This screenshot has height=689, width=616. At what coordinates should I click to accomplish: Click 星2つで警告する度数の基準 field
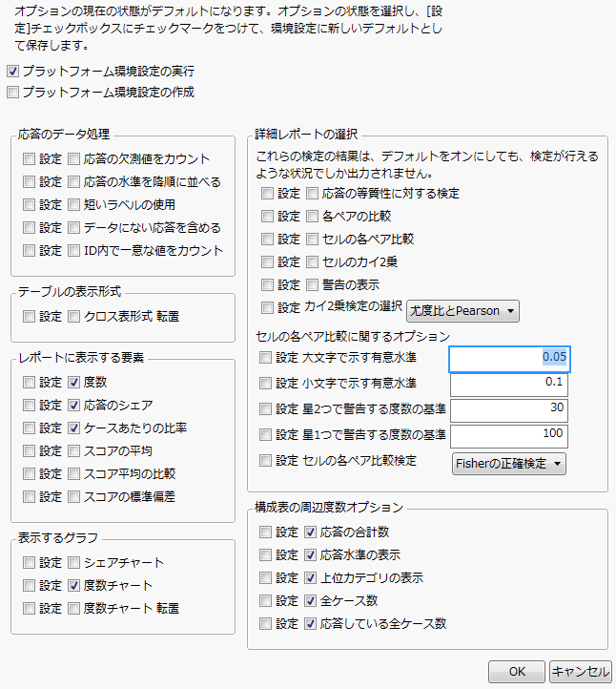pyautogui.click(x=509, y=410)
